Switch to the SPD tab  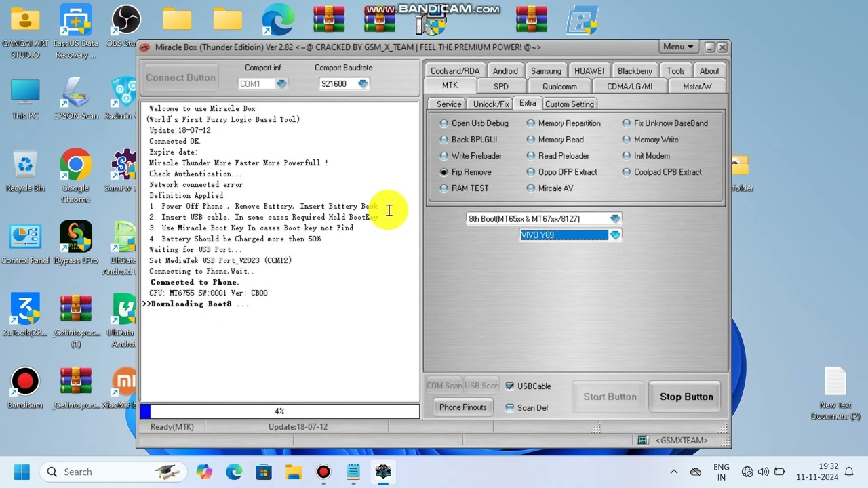point(501,87)
